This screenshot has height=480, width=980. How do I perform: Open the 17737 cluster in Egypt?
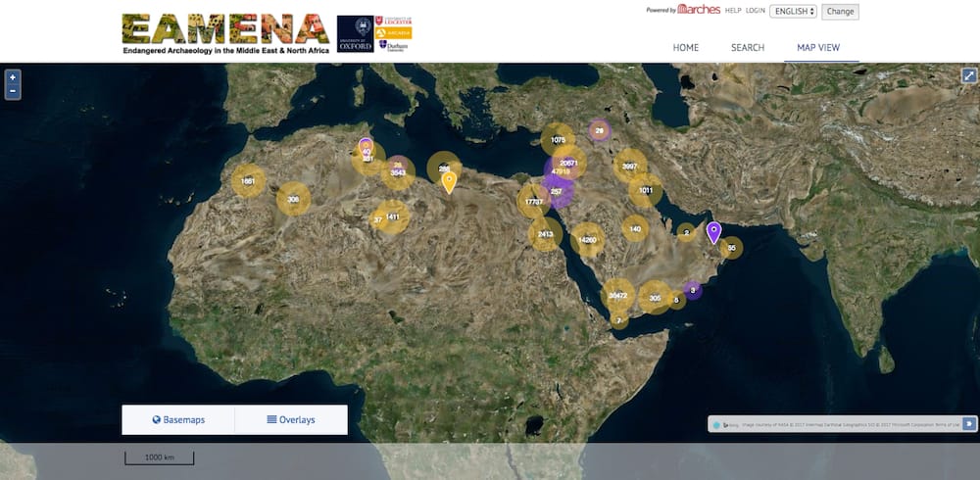tap(533, 201)
